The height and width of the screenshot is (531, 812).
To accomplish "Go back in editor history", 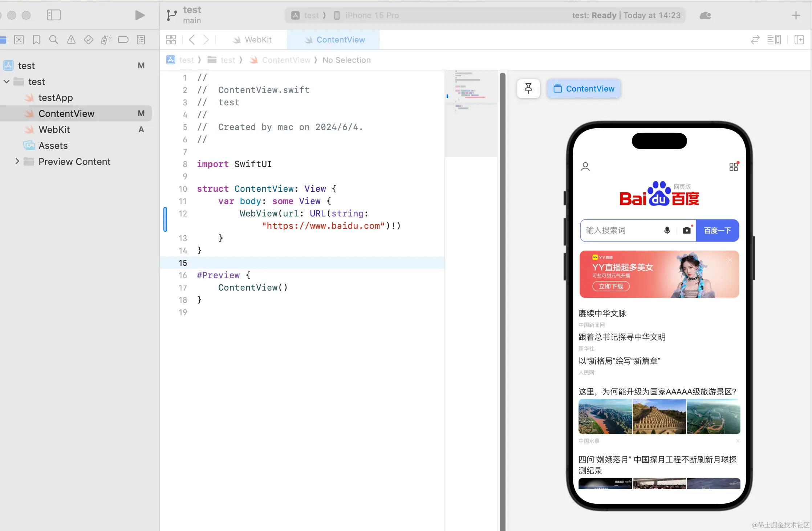I will tap(192, 40).
